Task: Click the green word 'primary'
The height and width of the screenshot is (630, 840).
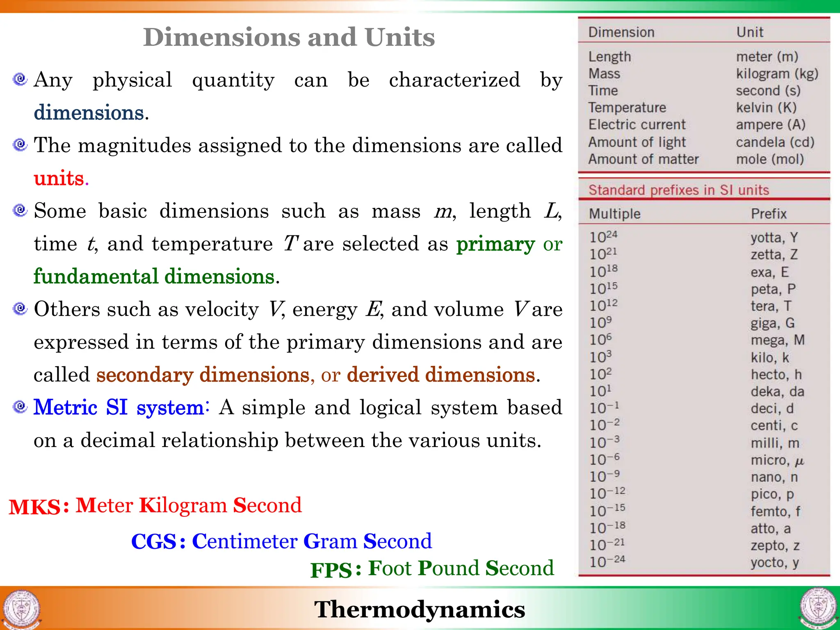Action: pyautogui.click(x=495, y=244)
